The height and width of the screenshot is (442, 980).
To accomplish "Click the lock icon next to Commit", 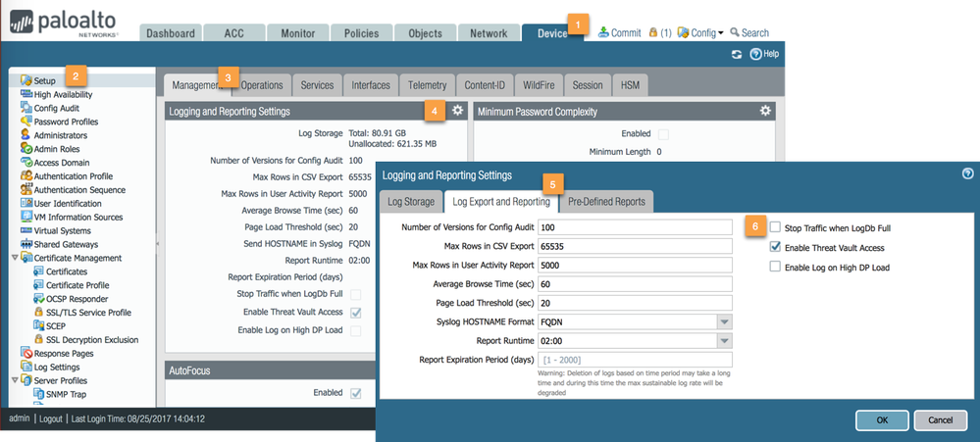I will (x=652, y=32).
